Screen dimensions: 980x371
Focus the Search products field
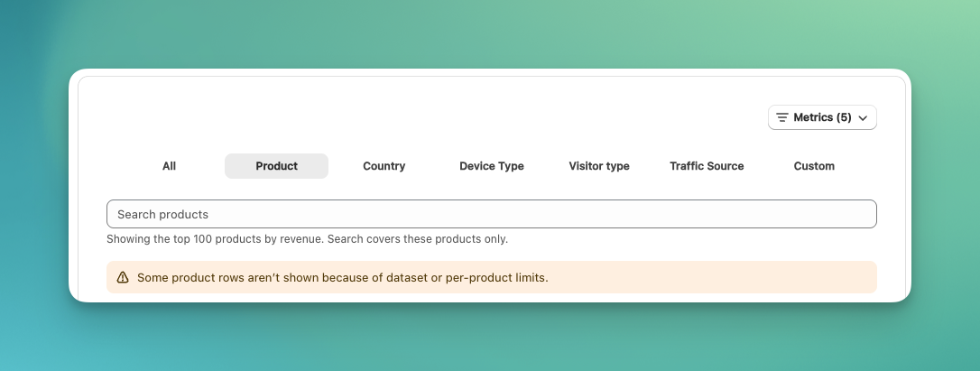point(491,214)
